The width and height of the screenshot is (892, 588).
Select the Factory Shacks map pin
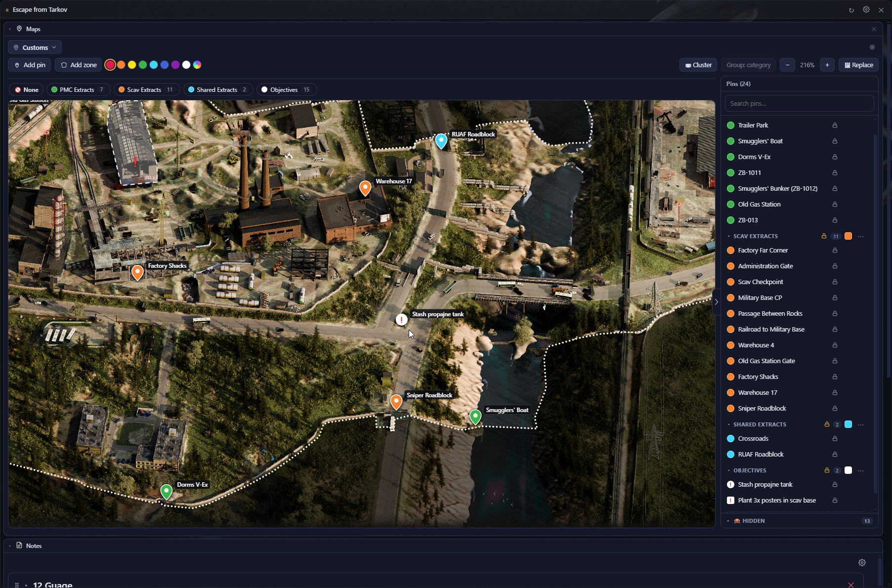(x=137, y=272)
